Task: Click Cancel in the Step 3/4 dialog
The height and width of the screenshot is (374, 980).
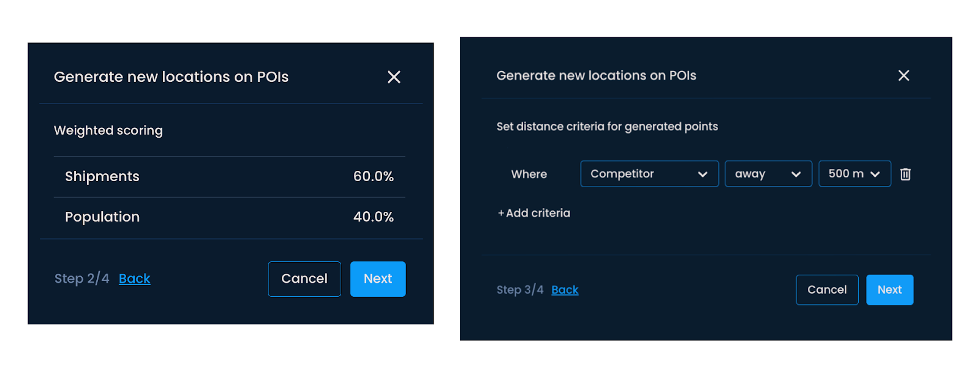Action: click(x=827, y=290)
